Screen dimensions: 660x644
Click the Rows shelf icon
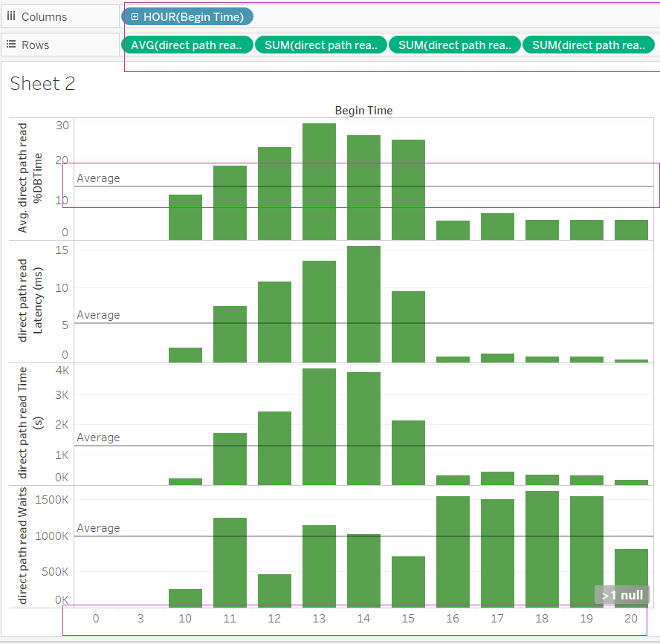11,45
